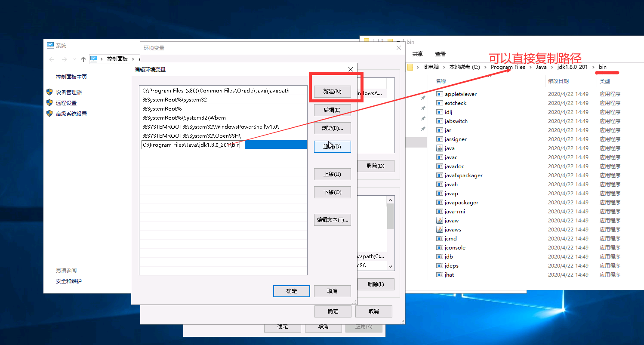Click the 安全和维护 link

(x=69, y=281)
